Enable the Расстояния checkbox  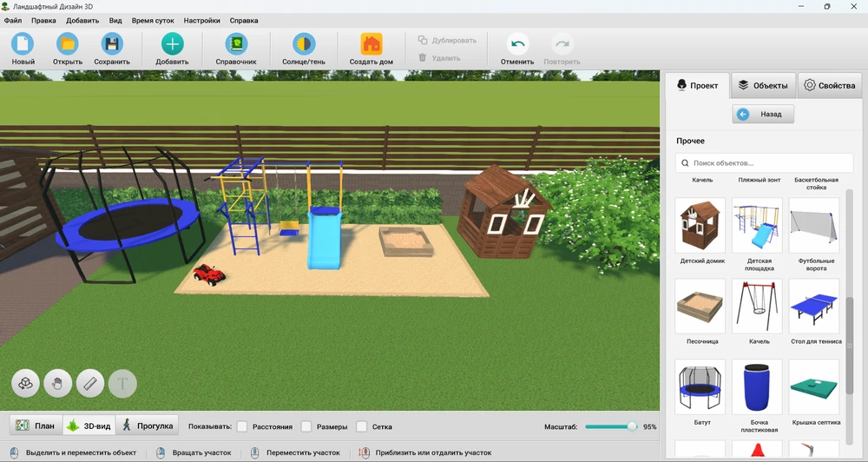[243, 426]
